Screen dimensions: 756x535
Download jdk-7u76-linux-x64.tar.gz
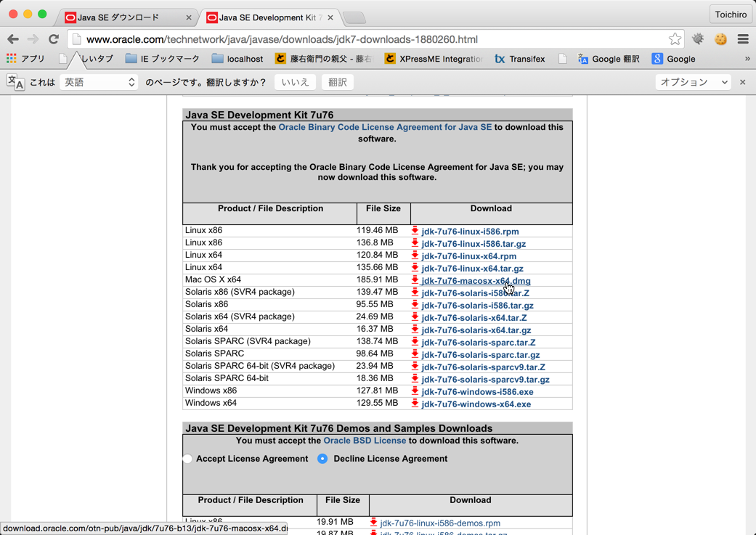[x=472, y=269]
